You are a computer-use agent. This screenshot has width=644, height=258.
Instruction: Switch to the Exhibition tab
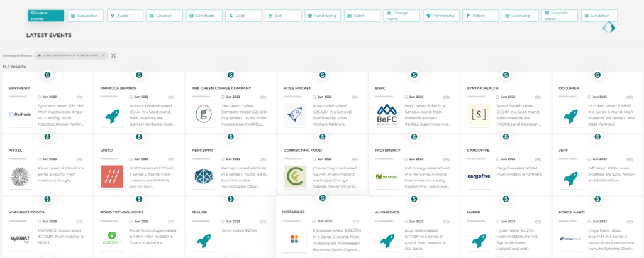[599, 16]
